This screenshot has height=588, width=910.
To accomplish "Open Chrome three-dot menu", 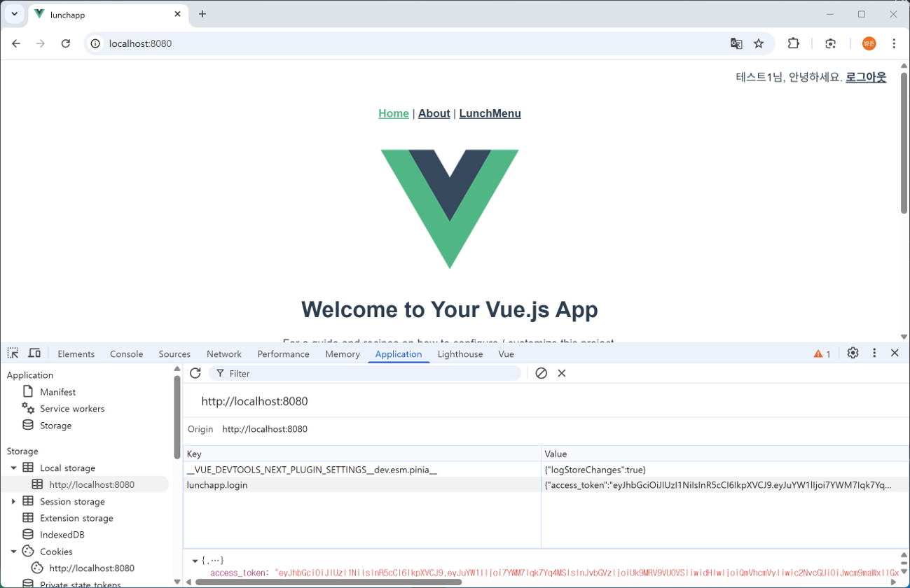I will (894, 43).
